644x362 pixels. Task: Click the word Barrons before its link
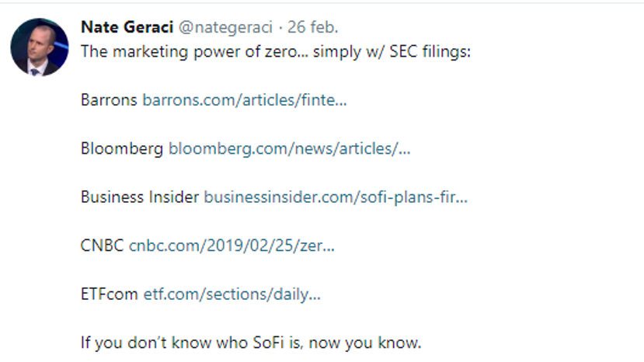click(109, 100)
